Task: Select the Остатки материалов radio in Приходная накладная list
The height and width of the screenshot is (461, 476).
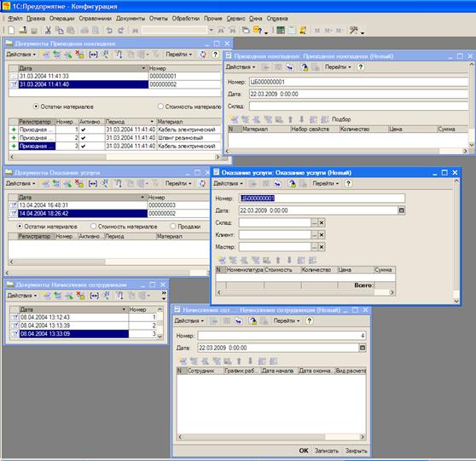Action: (x=36, y=107)
